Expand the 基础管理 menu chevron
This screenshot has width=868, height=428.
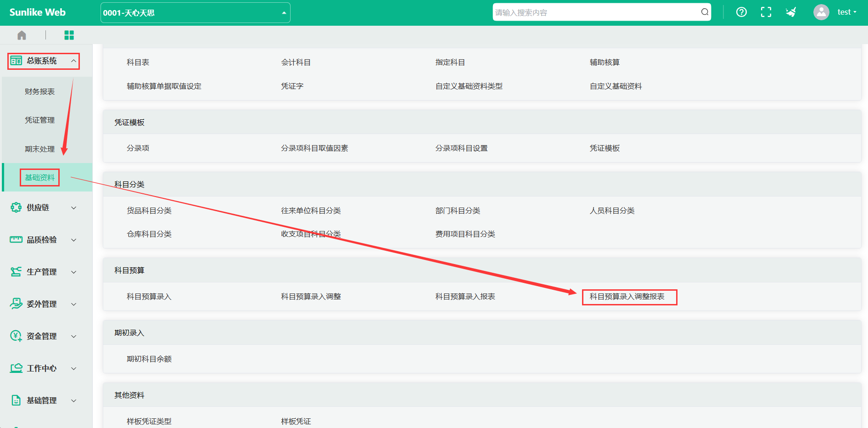(x=73, y=401)
